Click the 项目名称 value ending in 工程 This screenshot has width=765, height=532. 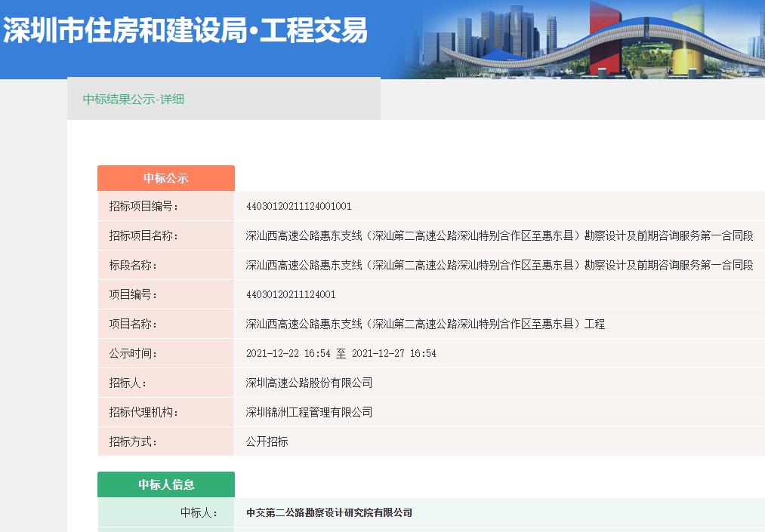[425, 324]
